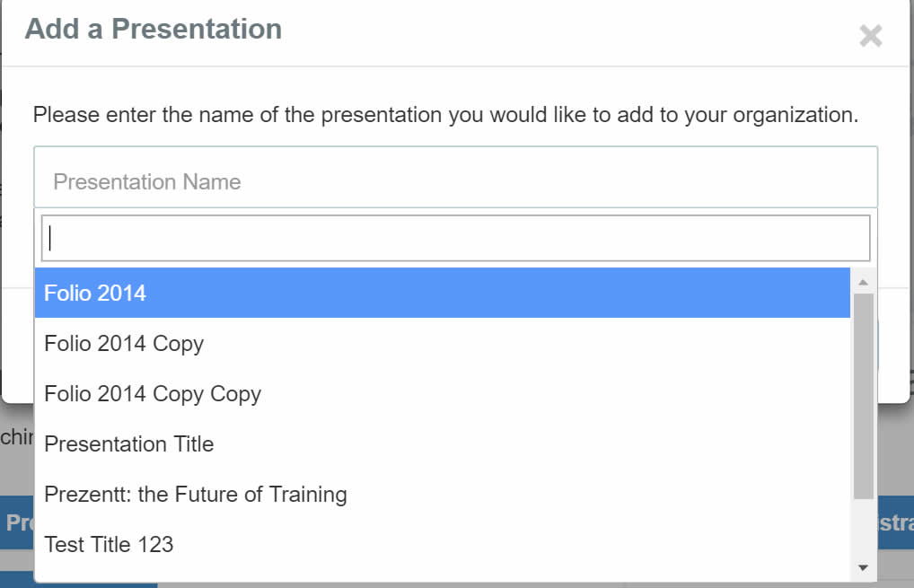This screenshot has height=588, width=914.
Task: Close the Add a Presentation dialog
Action: point(870,36)
